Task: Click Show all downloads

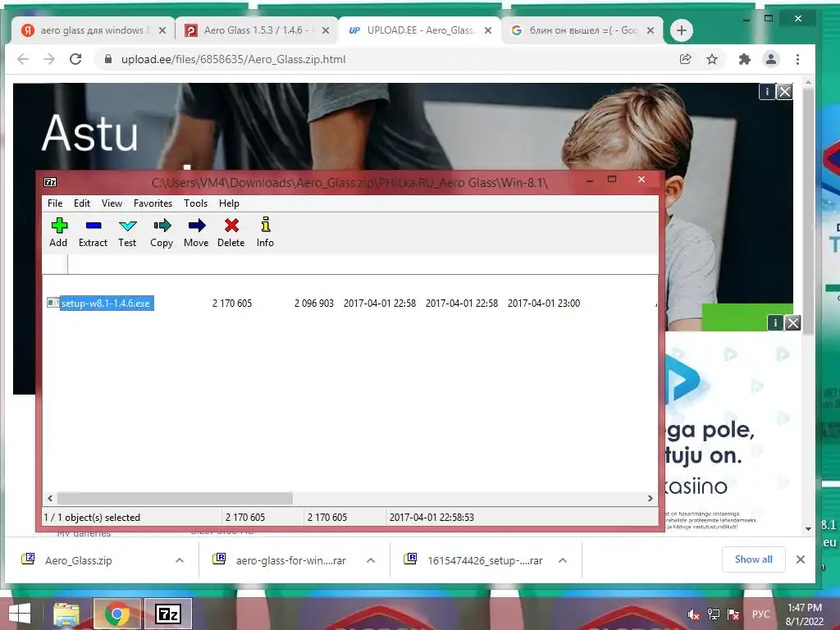Action: pyautogui.click(x=754, y=559)
